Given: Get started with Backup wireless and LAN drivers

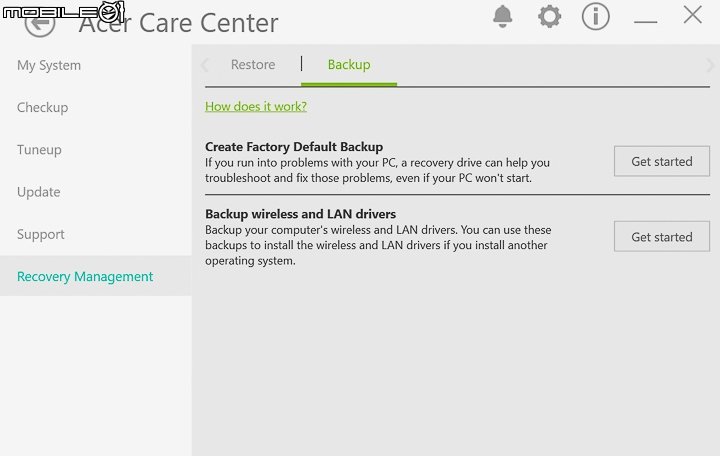Looking at the screenshot, I should click(x=662, y=236).
